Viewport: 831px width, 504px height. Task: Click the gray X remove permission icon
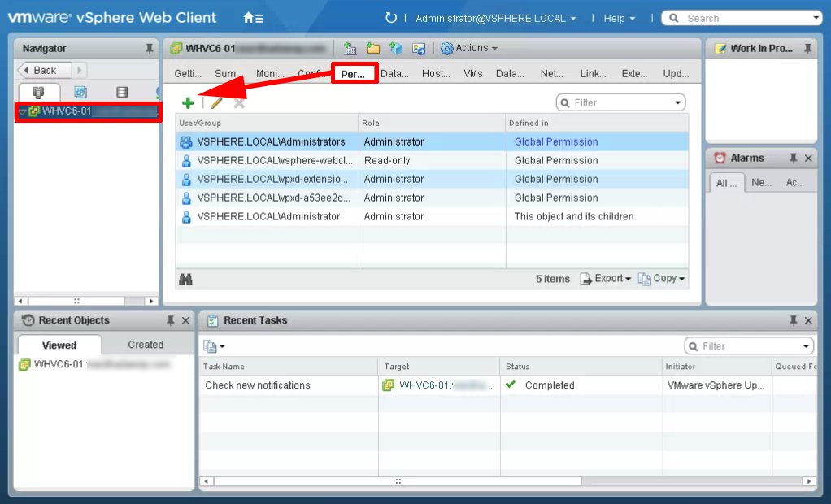[x=240, y=102]
